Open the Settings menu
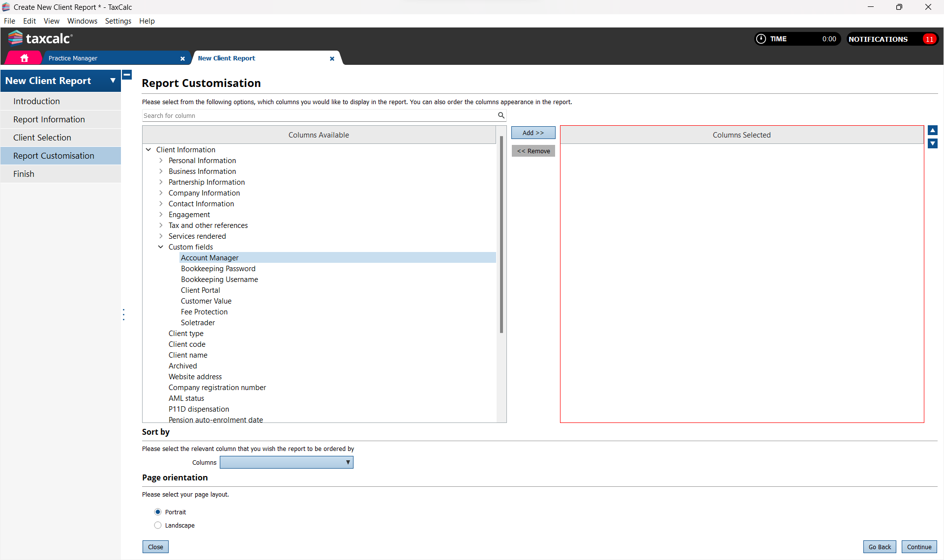 pos(118,21)
